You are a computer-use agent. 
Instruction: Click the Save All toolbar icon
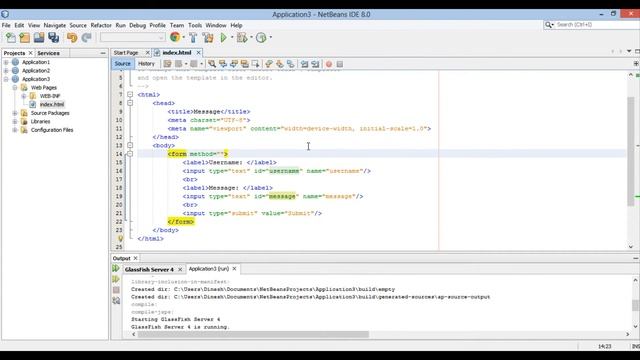click(53, 38)
